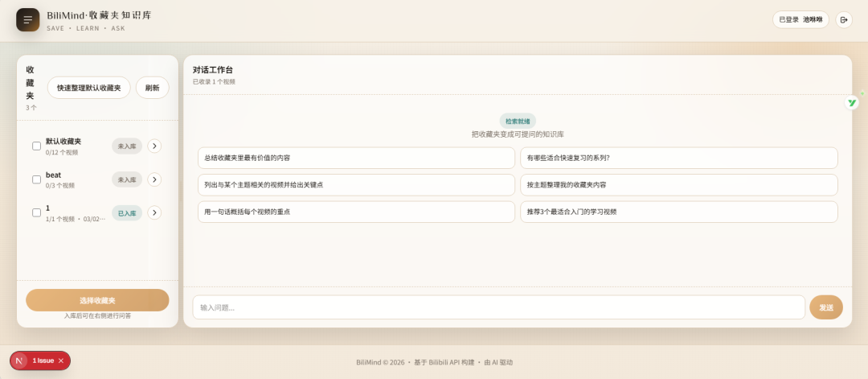Click the 入库后可在右侧进行问答 hint

coord(97,315)
